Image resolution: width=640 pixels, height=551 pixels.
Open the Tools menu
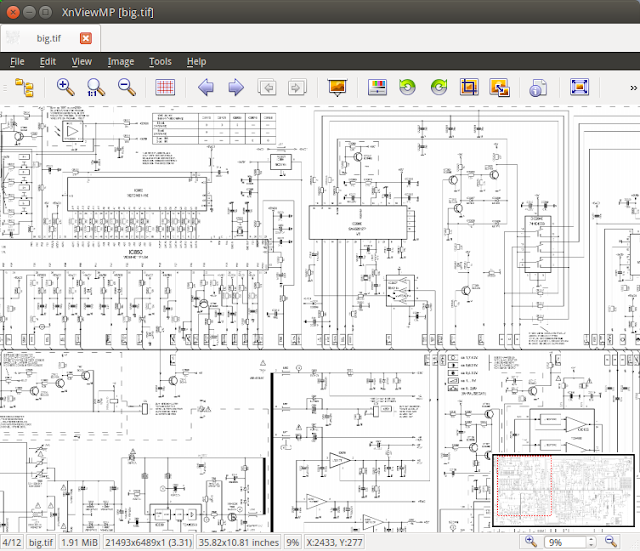tap(160, 62)
